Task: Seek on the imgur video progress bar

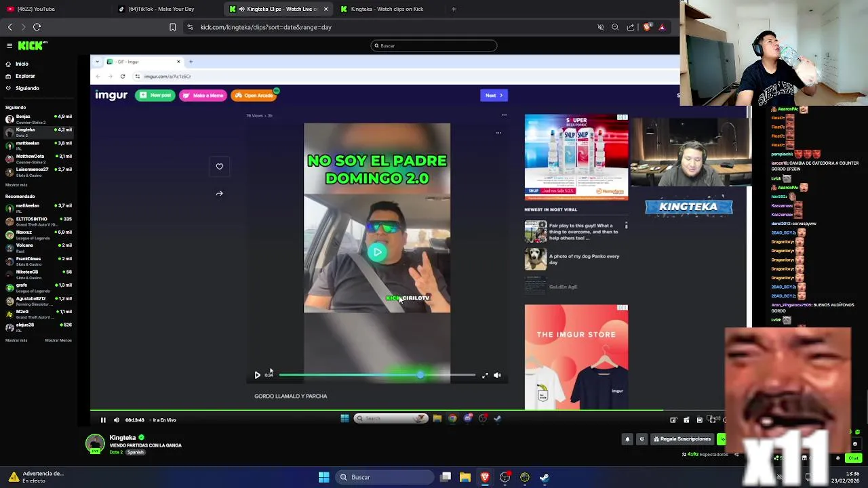Action: pos(377,375)
